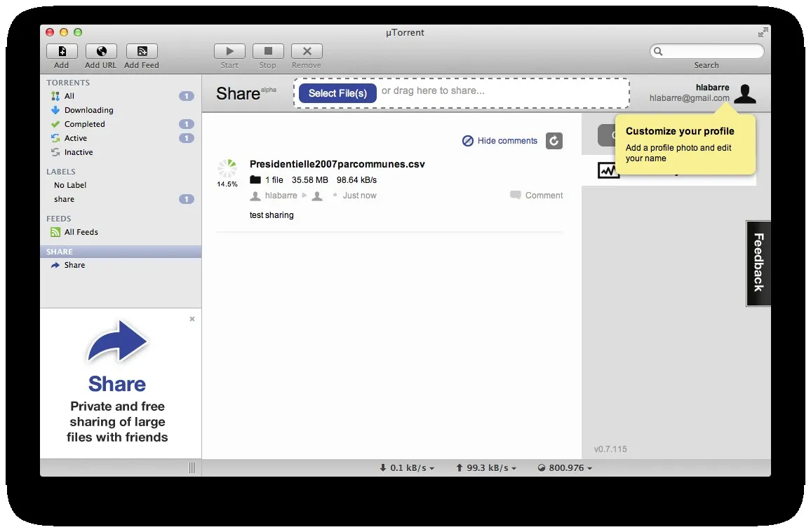Click the 'test sharing' comment text
Image resolution: width=811 pixels, height=532 pixels.
click(x=272, y=215)
